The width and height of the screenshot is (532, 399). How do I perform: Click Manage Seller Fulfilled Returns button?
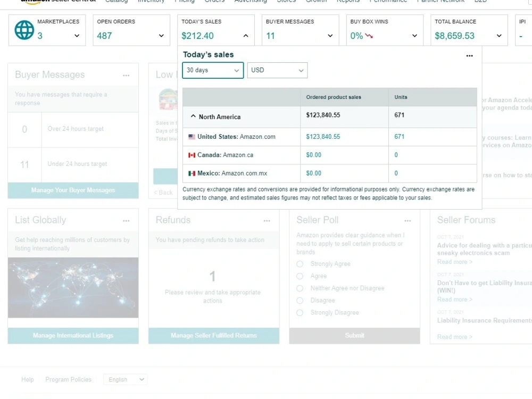coord(214,336)
